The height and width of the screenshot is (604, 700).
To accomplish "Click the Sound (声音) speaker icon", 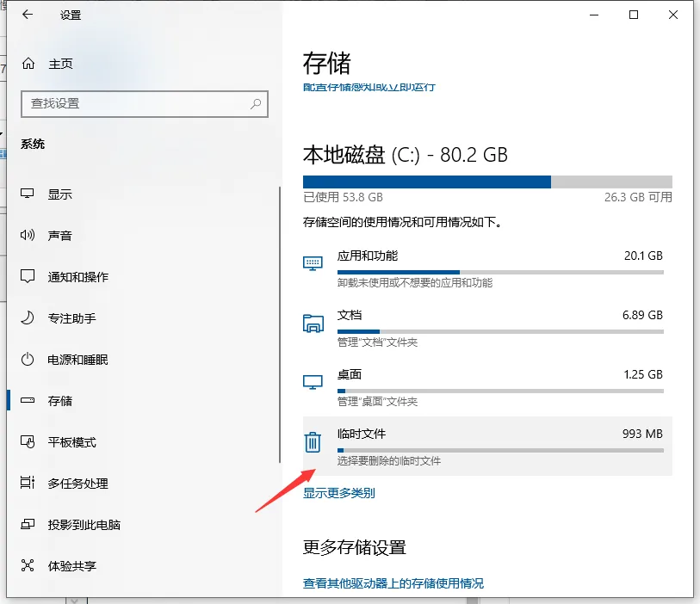I will (x=28, y=236).
